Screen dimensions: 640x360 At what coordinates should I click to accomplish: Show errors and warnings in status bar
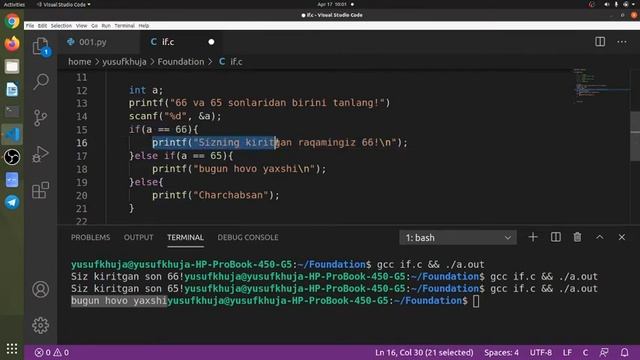52,352
